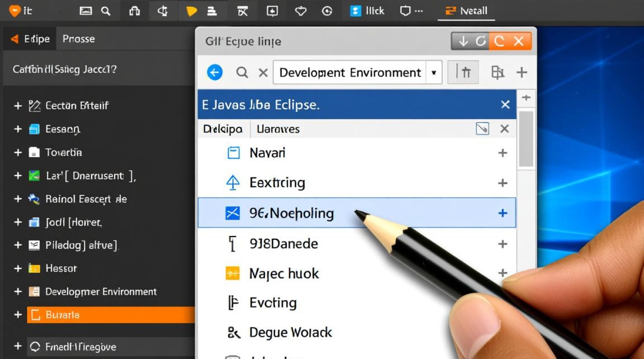The width and height of the screenshot is (644, 359).
Task: Select the 96.Noeholing plugin icon
Action: coord(233,213)
